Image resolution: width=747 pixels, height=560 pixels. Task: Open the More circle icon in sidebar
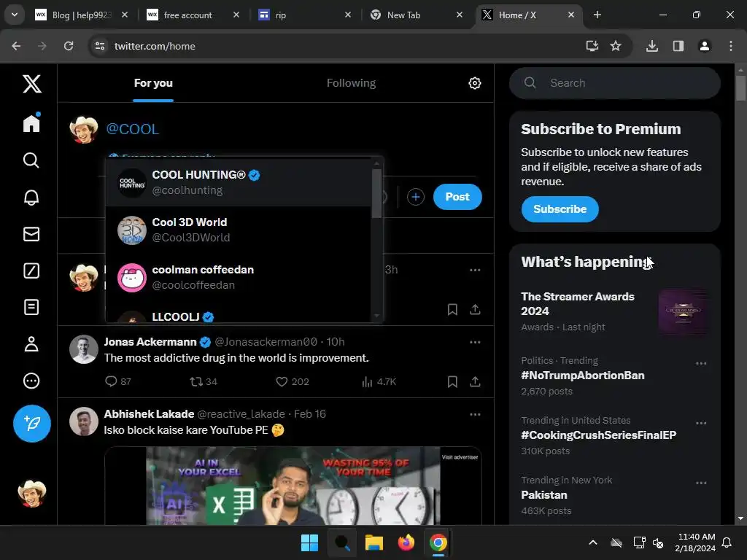31,381
